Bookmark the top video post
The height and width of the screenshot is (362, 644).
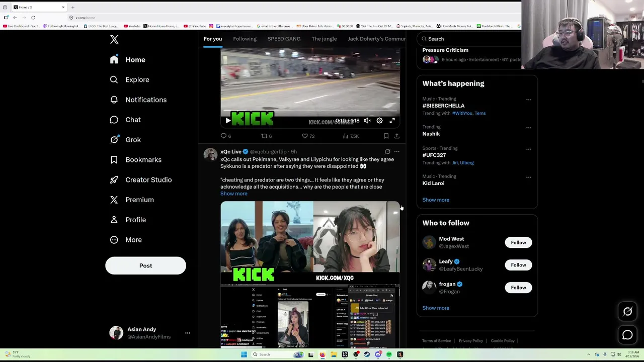pyautogui.click(x=386, y=136)
